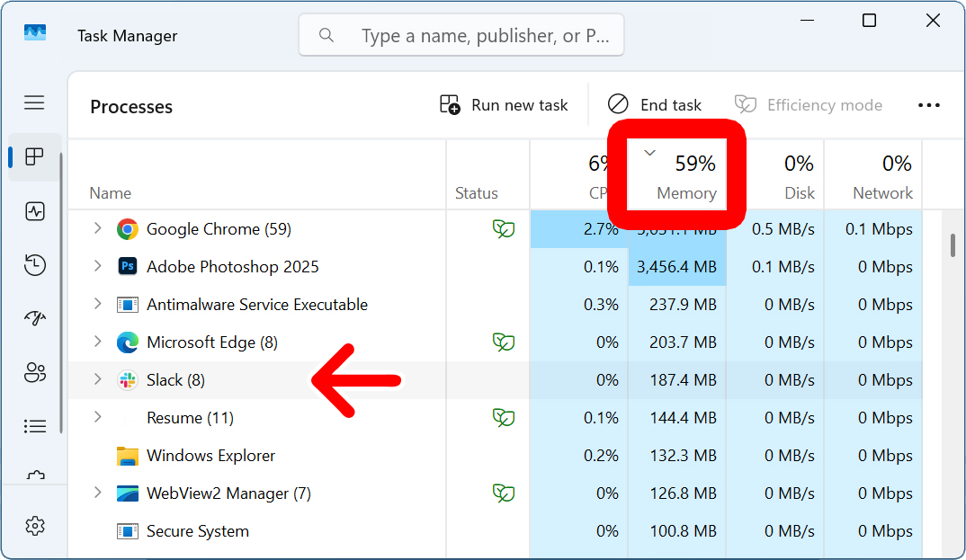Expand the Slack process group
Screen dimensions: 966x560
click(97, 379)
